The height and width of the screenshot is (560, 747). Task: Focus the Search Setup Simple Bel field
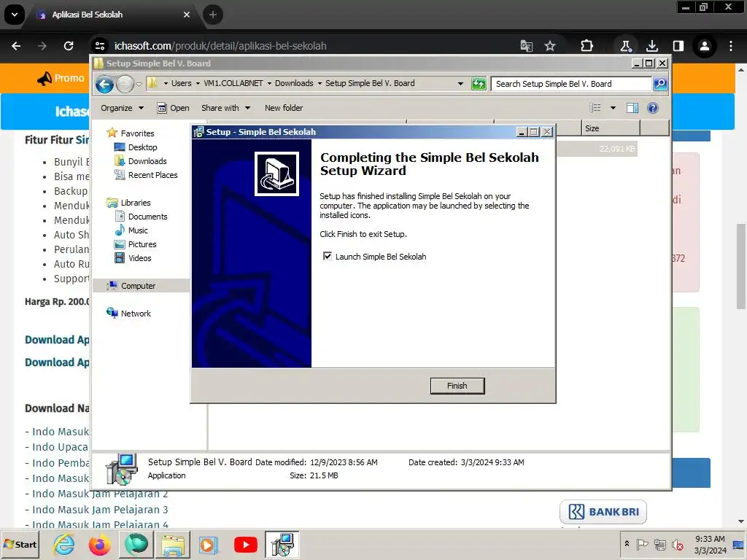pyautogui.click(x=571, y=84)
